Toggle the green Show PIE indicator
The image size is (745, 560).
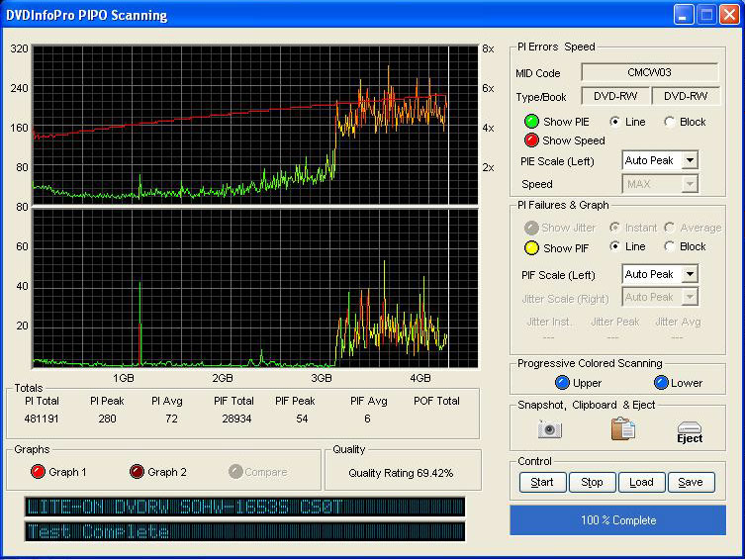coord(531,122)
